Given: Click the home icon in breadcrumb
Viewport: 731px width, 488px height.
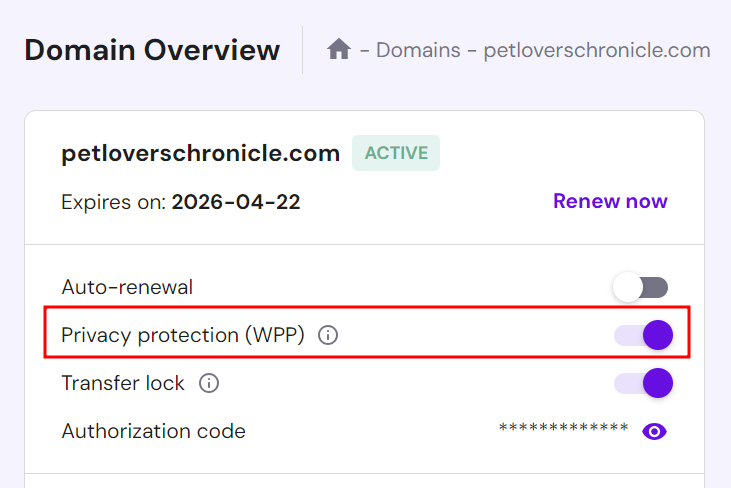Looking at the screenshot, I should point(339,49).
